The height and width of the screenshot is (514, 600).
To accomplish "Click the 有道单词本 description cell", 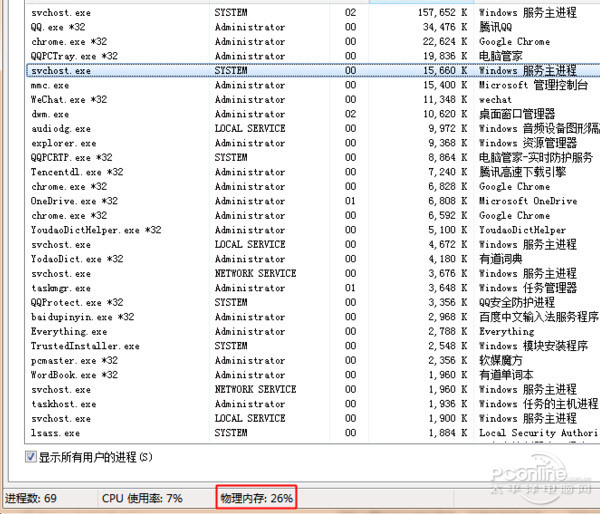I will 506,375.
